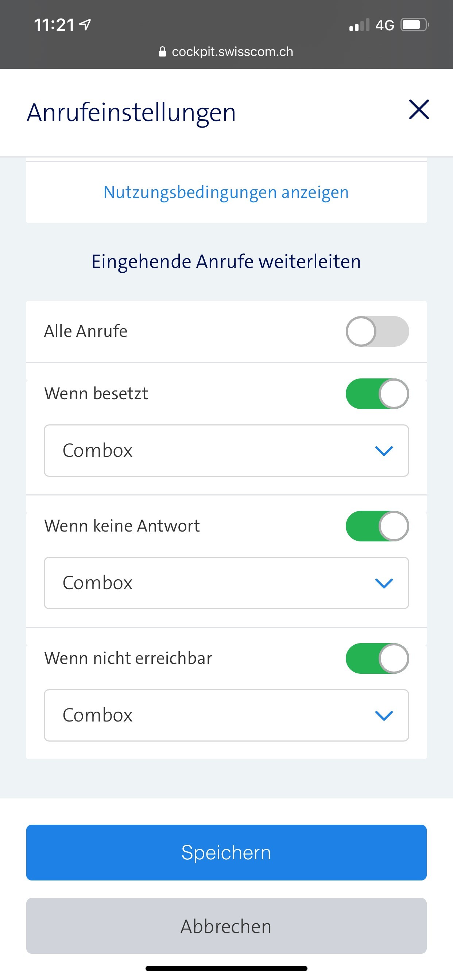Switch off Wenn nicht erreichbar toggle

(x=377, y=658)
